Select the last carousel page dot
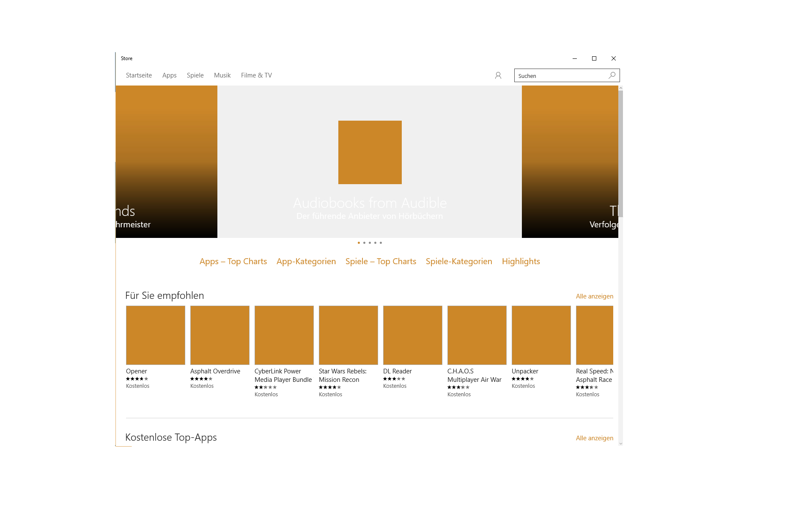Image resolution: width=812 pixels, height=508 pixels. [381, 243]
